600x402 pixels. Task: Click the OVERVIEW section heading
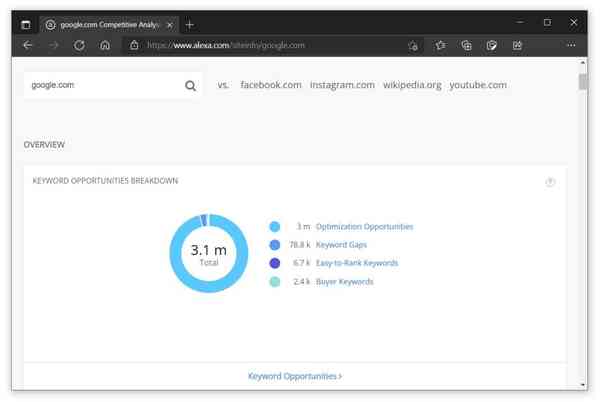pyautogui.click(x=44, y=145)
